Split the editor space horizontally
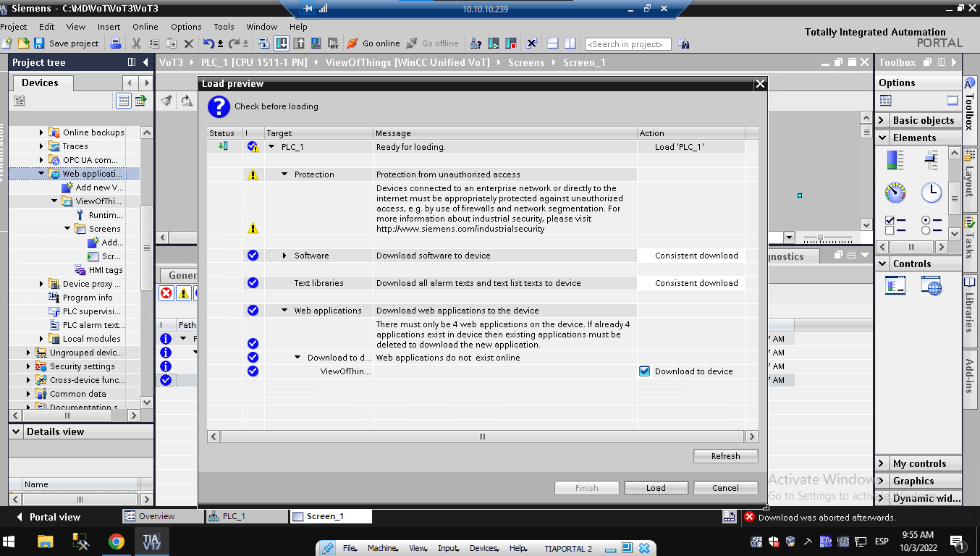 coord(553,43)
